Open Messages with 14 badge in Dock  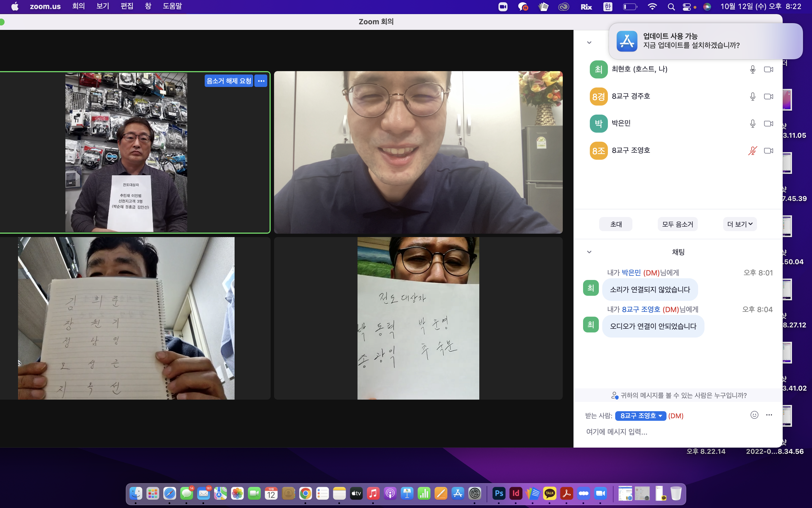tap(187, 493)
